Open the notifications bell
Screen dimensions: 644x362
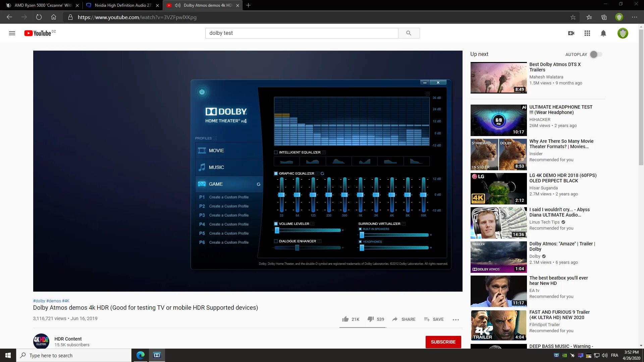[603, 33]
